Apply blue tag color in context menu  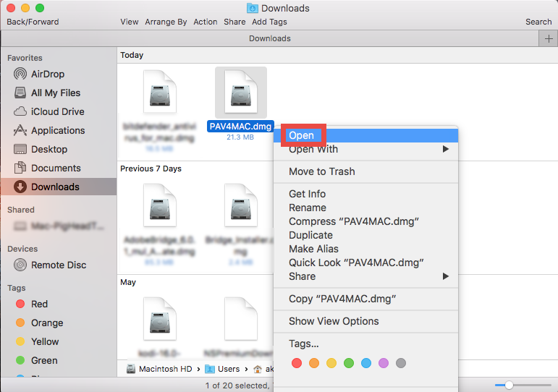[x=366, y=363]
